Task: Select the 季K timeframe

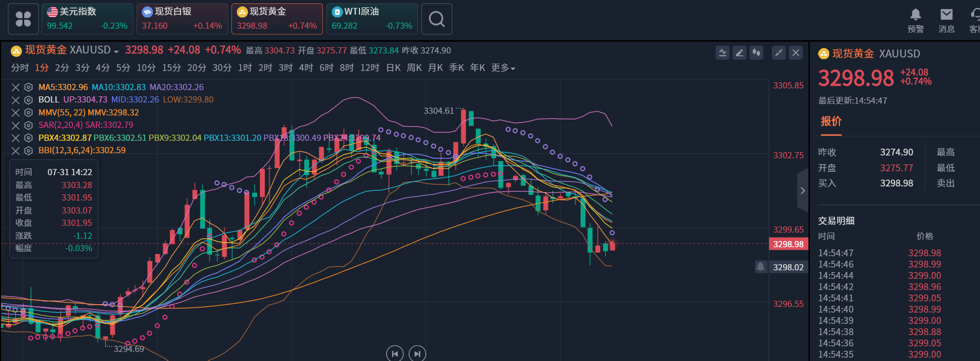Action: click(456, 68)
